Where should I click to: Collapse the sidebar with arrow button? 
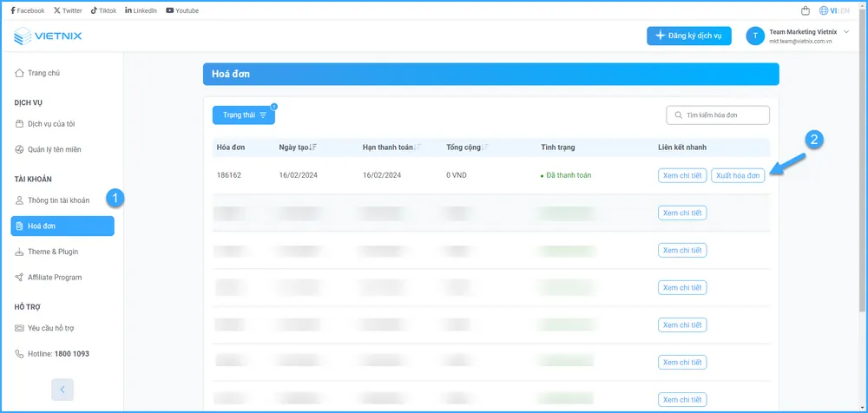pyautogui.click(x=62, y=389)
